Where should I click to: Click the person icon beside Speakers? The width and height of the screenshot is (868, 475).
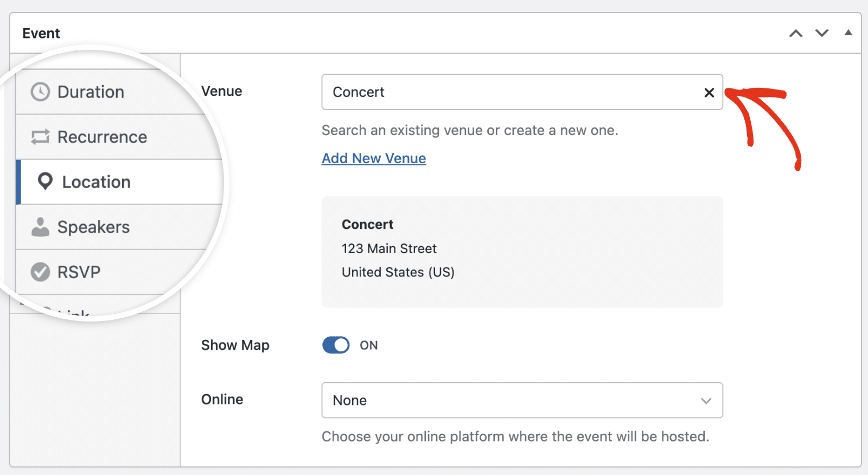pos(40,227)
